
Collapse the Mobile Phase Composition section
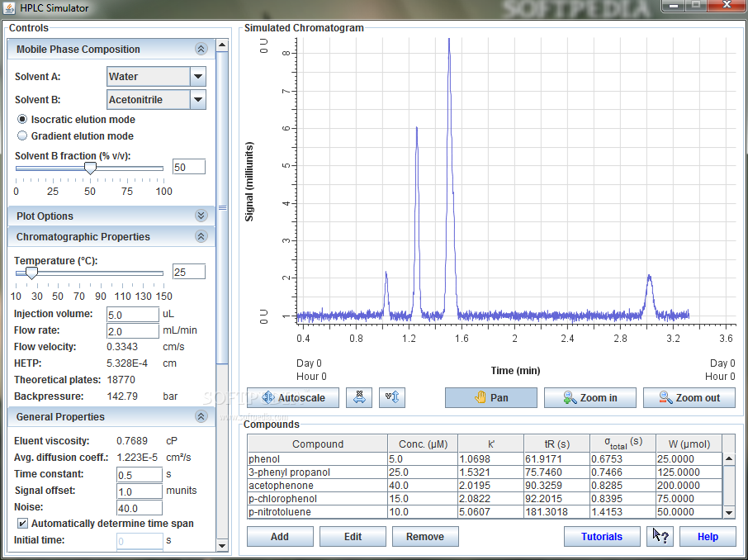click(x=201, y=50)
